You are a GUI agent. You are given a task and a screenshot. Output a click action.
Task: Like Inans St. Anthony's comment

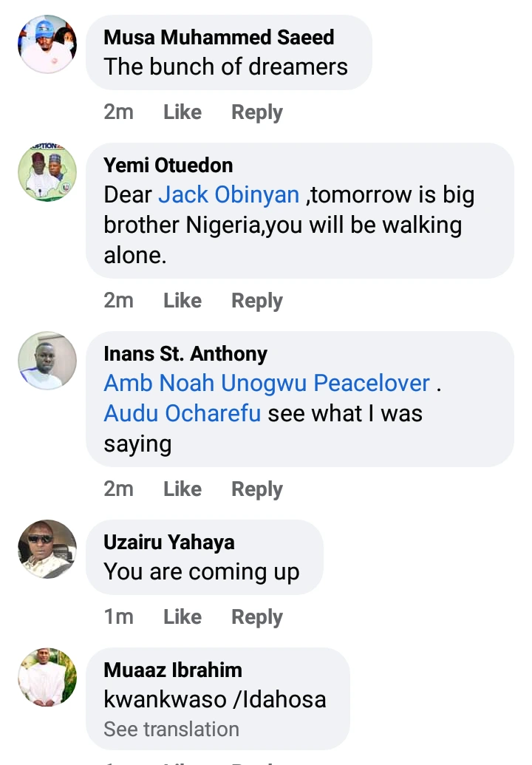point(183,489)
